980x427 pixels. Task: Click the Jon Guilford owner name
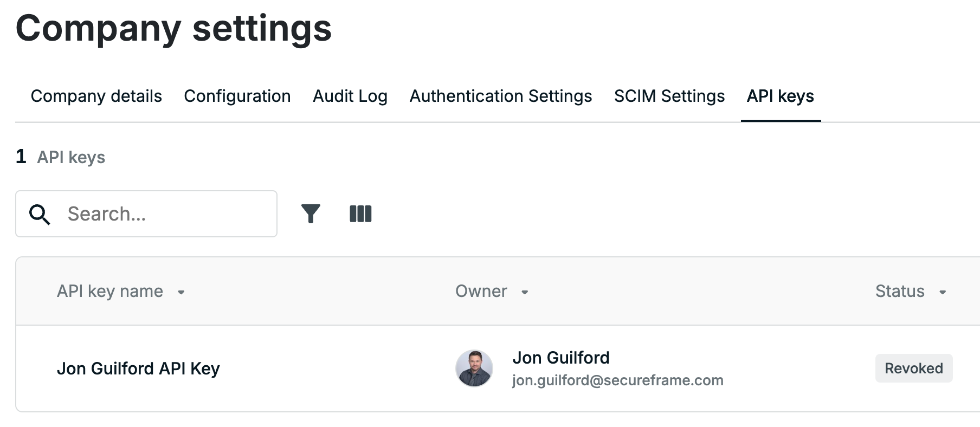[561, 358]
